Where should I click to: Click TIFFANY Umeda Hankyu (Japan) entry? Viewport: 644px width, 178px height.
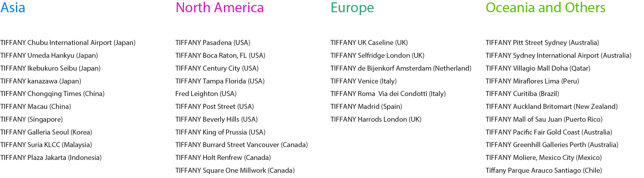49,55
